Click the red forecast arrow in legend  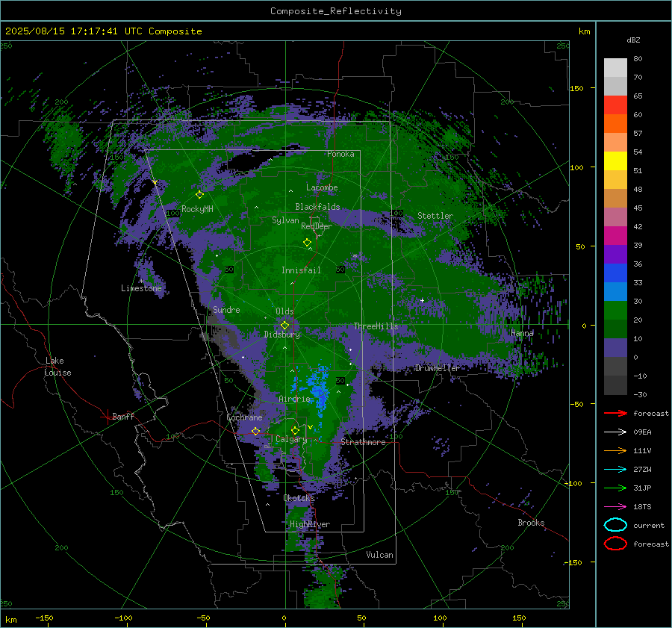tap(615, 413)
